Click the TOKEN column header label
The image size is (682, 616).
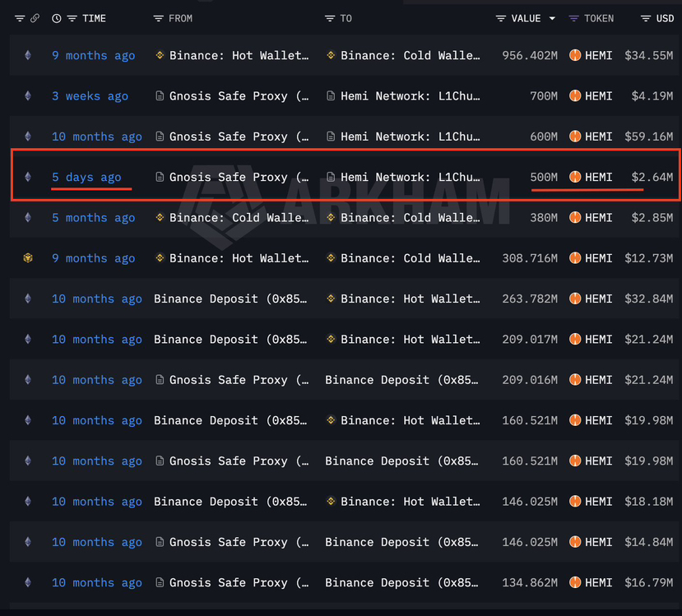(x=598, y=18)
